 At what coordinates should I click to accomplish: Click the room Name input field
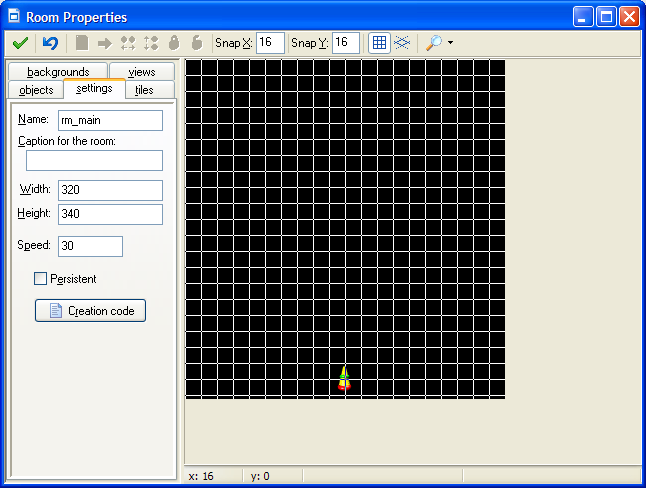110,120
